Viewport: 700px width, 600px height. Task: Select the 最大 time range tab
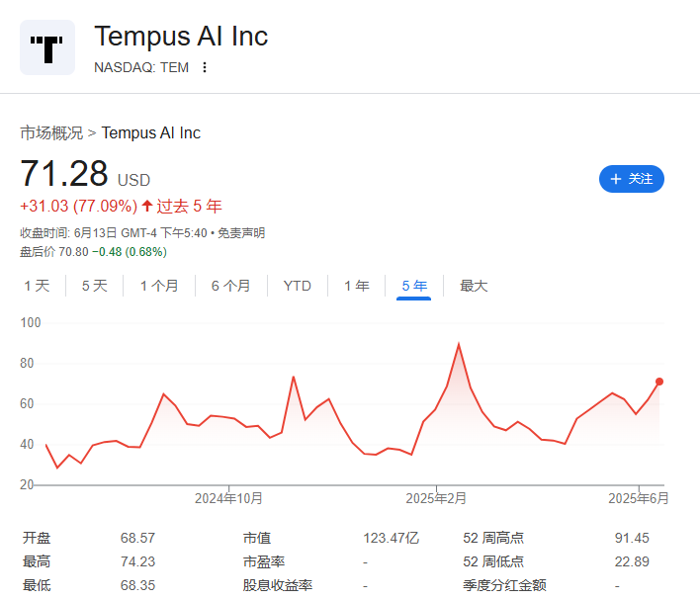click(474, 286)
